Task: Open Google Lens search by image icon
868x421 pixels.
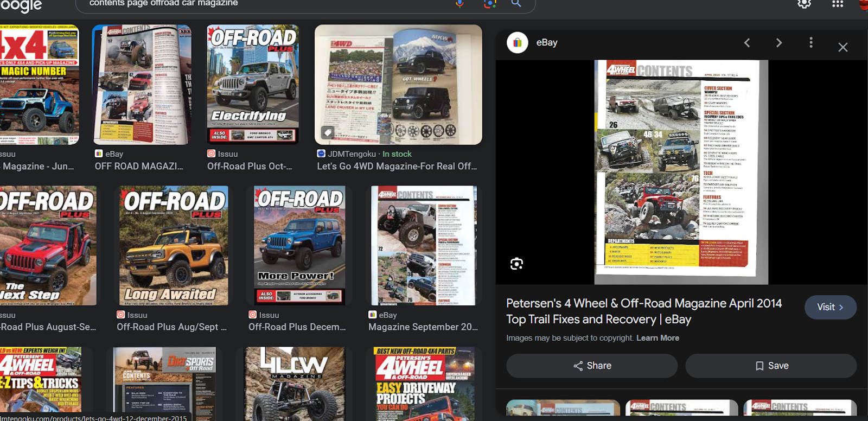Action: coord(490,3)
